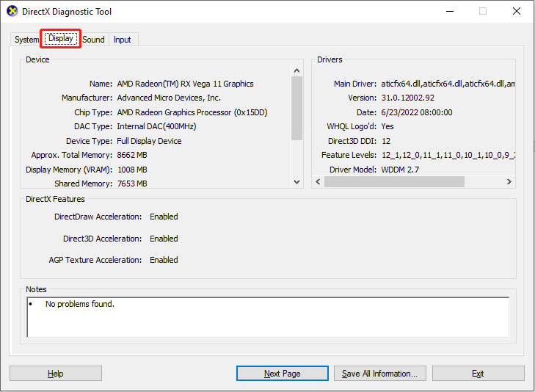
Task: Click the 'DirectX Diagnostic Tool' window title
Action: coord(67,12)
